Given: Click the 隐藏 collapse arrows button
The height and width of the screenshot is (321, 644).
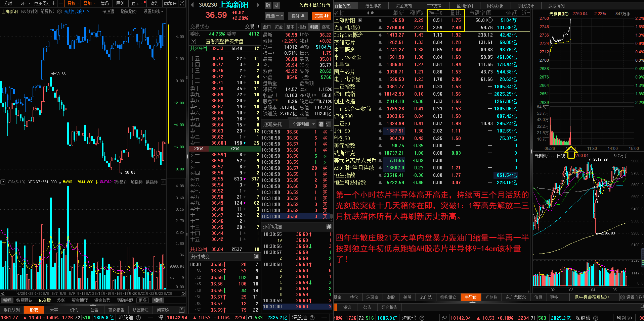Looking at the screenshot, I should (x=170, y=3).
